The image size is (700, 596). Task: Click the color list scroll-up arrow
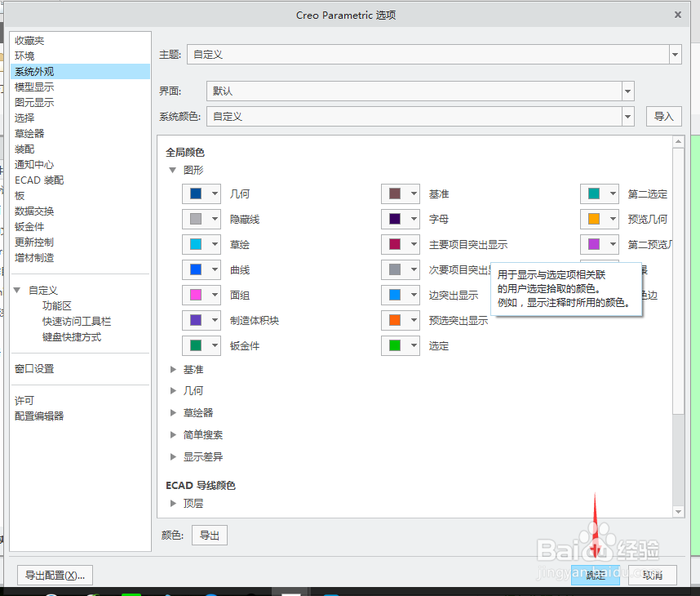[678, 141]
